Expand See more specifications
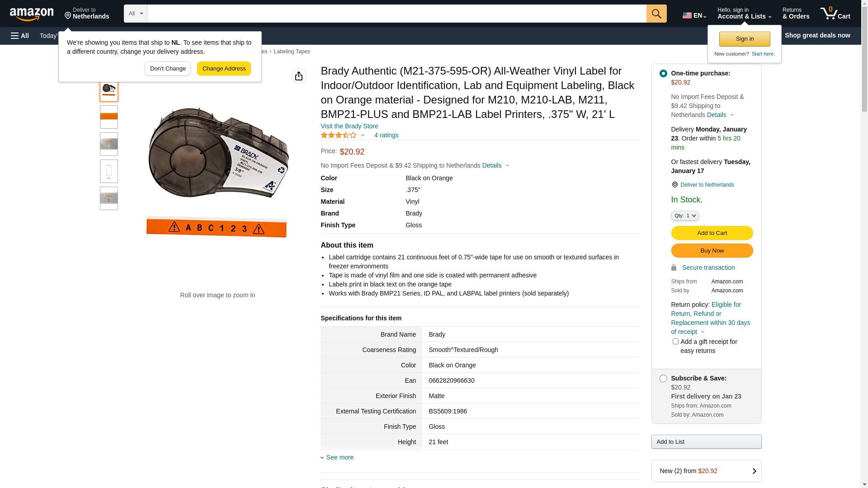The image size is (868, 488). coord(340,457)
